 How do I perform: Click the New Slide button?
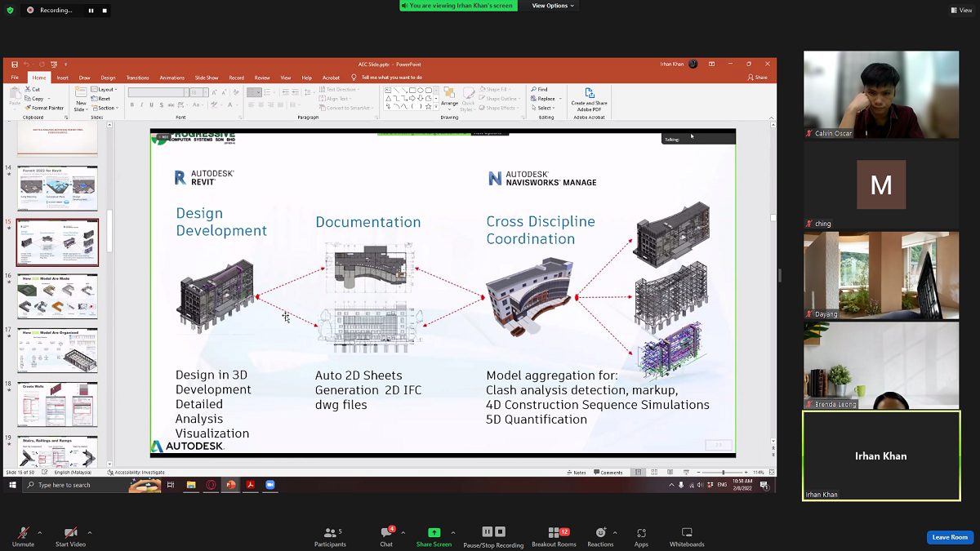[x=81, y=99]
